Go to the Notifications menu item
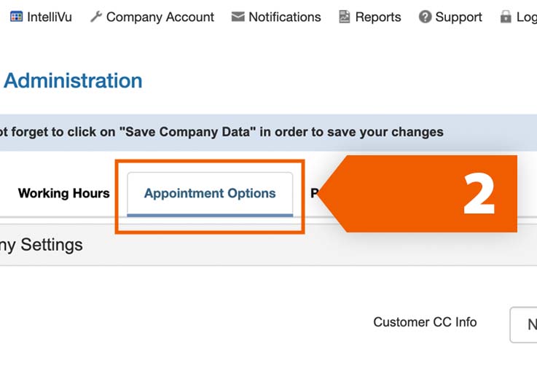The height and width of the screenshot is (392, 537). [284, 17]
